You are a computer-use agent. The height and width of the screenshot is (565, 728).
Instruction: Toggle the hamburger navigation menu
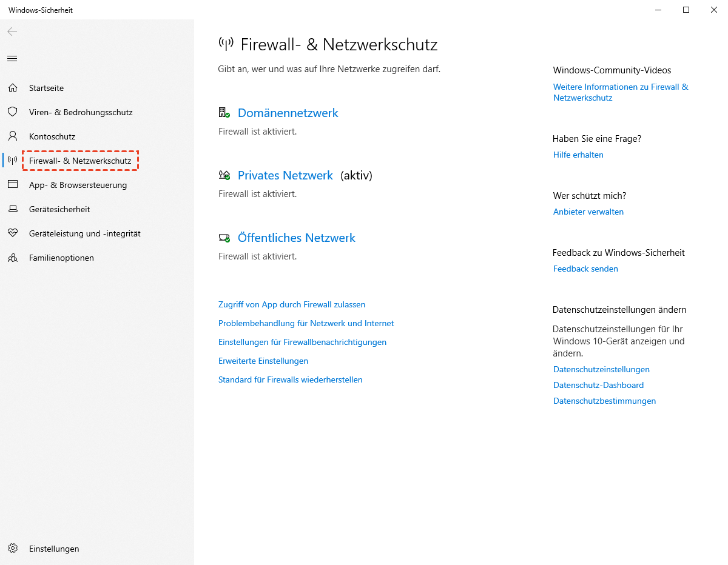(x=12, y=59)
